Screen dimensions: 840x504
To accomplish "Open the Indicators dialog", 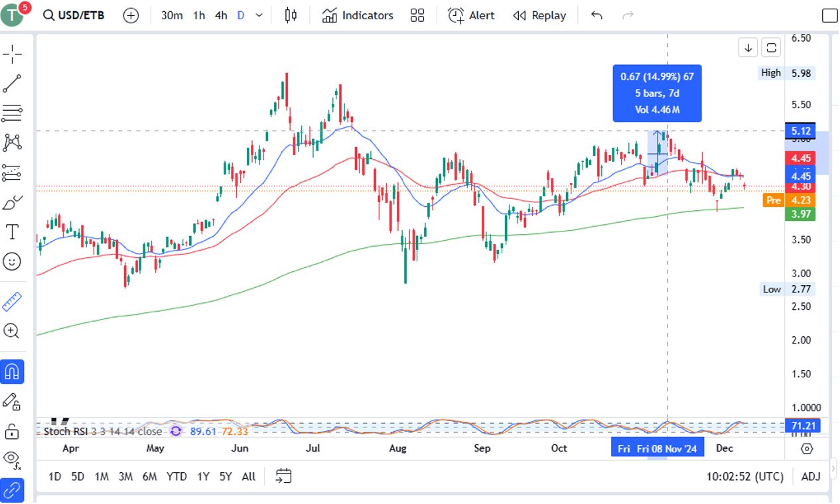I will [358, 15].
